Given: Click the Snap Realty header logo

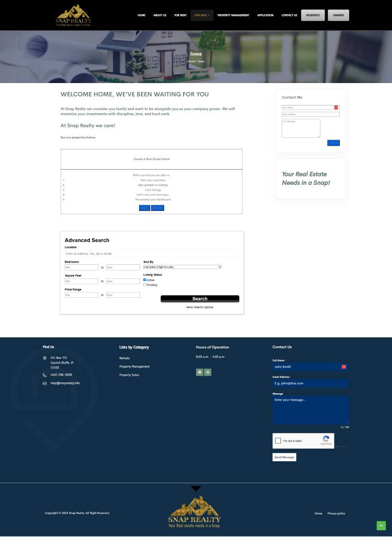Looking at the screenshot, I should [73, 15].
